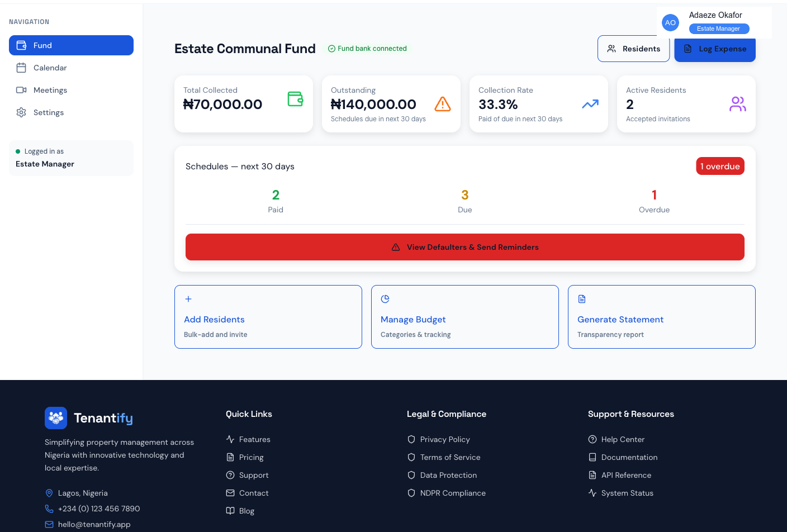Click the shield icon beside Privacy Policy
Viewport: 787px width, 532px height.
(x=411, y=439)
